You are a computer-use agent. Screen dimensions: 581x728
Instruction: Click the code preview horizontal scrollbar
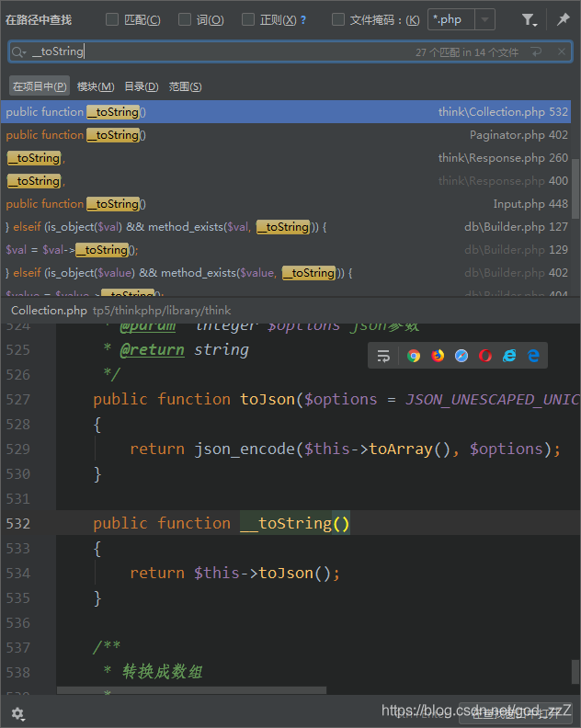tap(191, 690)
